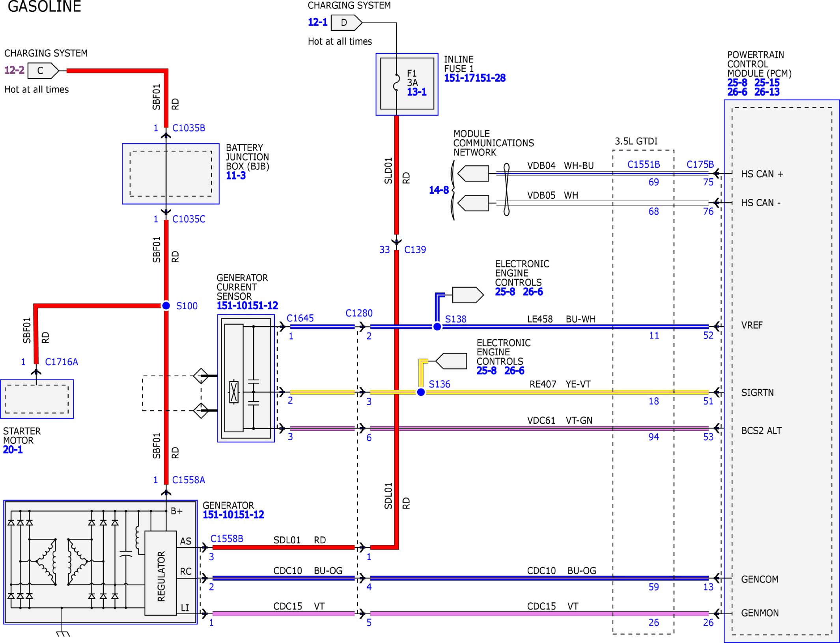Screen dimensions: 840x643
Task: Click connector label C139
Action: [415, 249]
